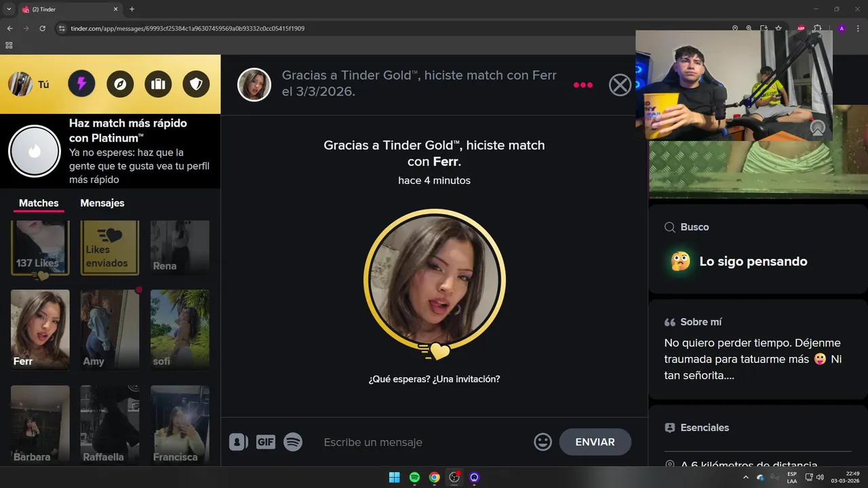Open the Chrome profile avatar icon
This screenshot has height=488, width=868.
[x=842, y=28]
